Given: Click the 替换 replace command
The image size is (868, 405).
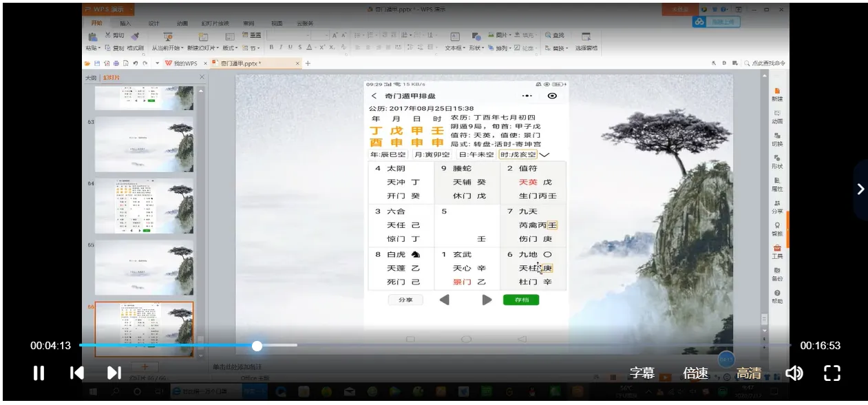Looking at the screenshot, I should (x=556, y=48).
